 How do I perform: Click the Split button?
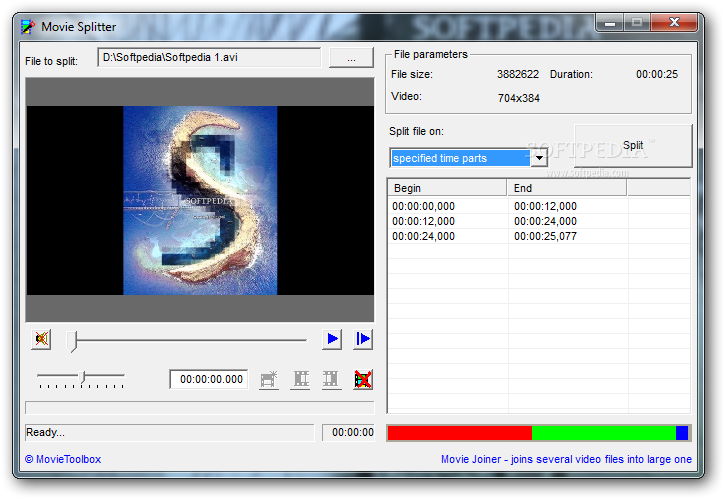[633, 145]
